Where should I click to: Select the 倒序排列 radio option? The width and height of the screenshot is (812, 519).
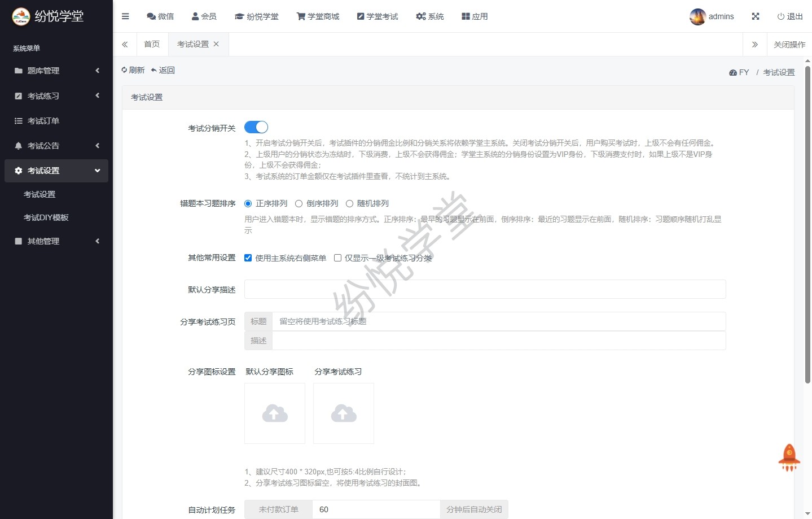tap(299, 204)
